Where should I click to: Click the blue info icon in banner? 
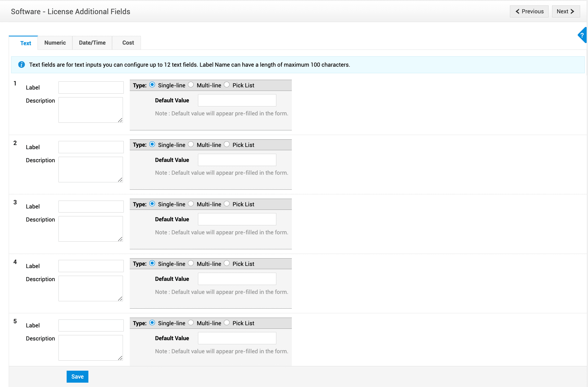click(x=21, y=65)
